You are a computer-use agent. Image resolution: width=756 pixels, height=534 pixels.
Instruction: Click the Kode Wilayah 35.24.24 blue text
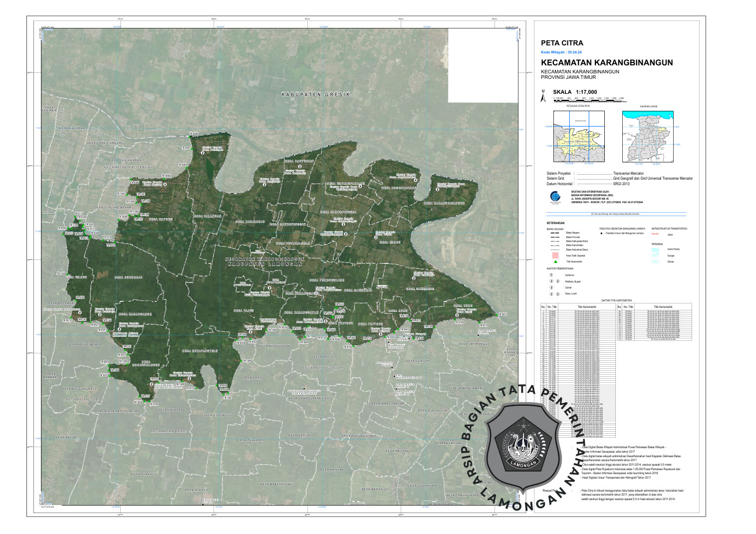(x=561, y=52)
